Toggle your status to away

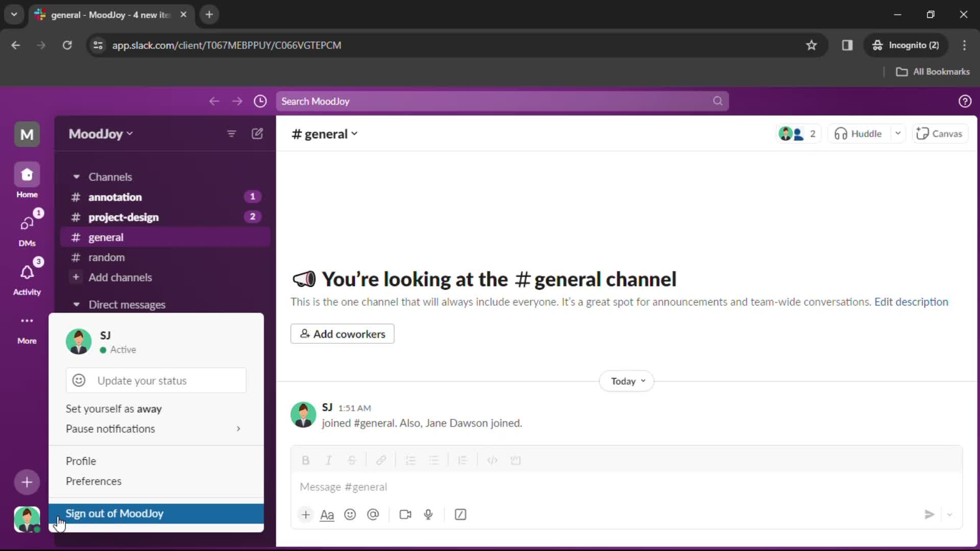pyautogui.click(x=113, y=408)
